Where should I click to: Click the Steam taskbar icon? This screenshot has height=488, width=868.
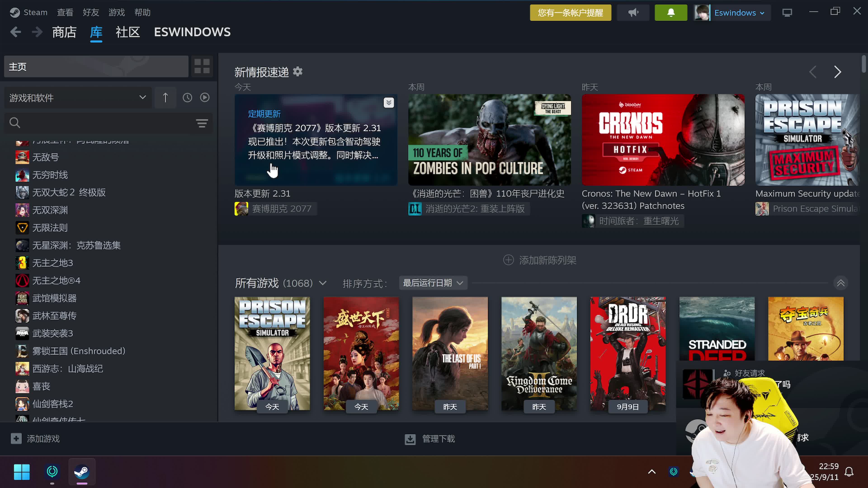point(82,472)
